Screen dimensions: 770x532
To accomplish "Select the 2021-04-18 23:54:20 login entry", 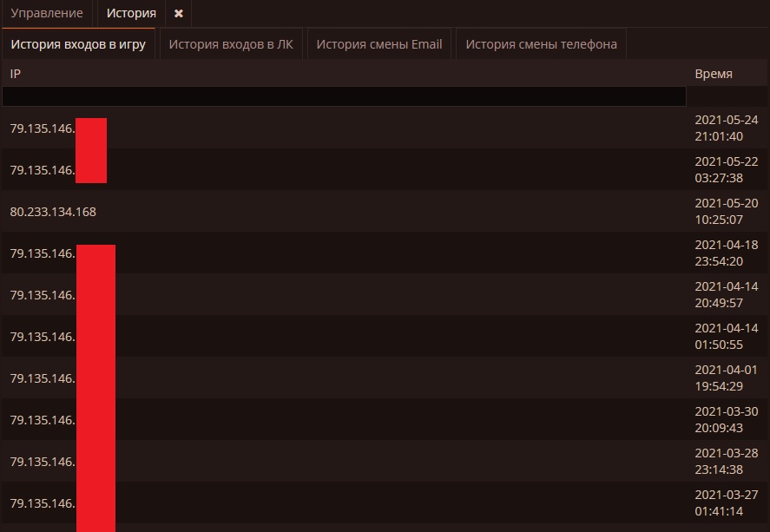I will pyautogui.click(x=727, y=253).
